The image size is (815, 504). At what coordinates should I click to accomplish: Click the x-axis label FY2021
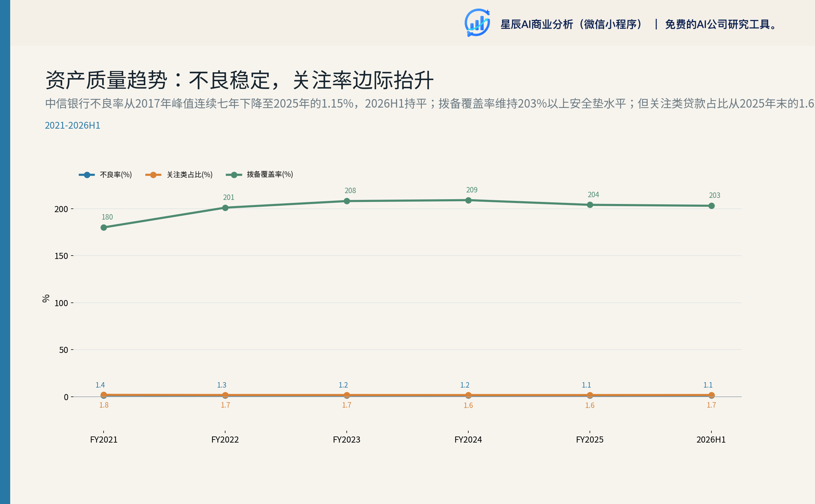104,440
